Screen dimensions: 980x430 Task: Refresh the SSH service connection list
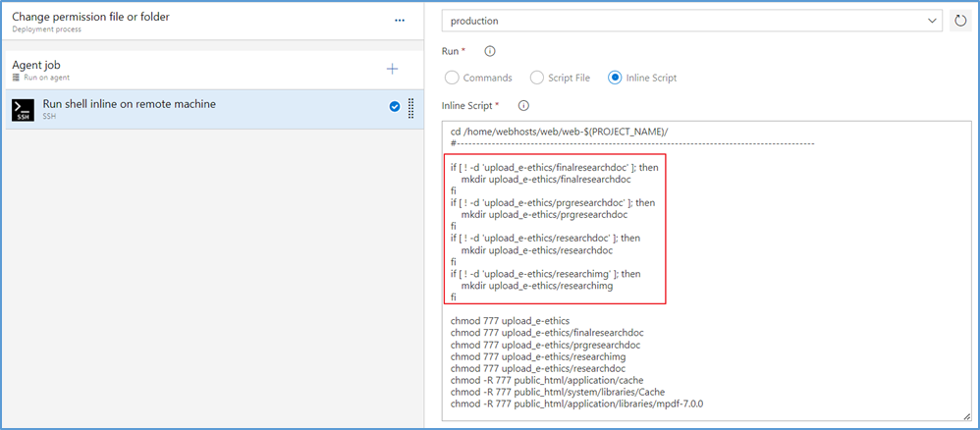pyautogui.click(x=960, y=20)
